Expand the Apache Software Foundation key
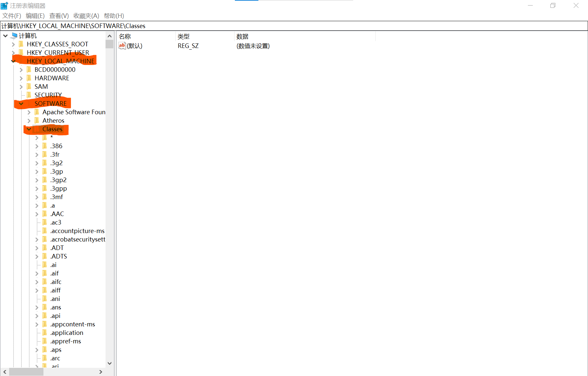The width and height of the screenshot is (588, 376). [29, 112]
